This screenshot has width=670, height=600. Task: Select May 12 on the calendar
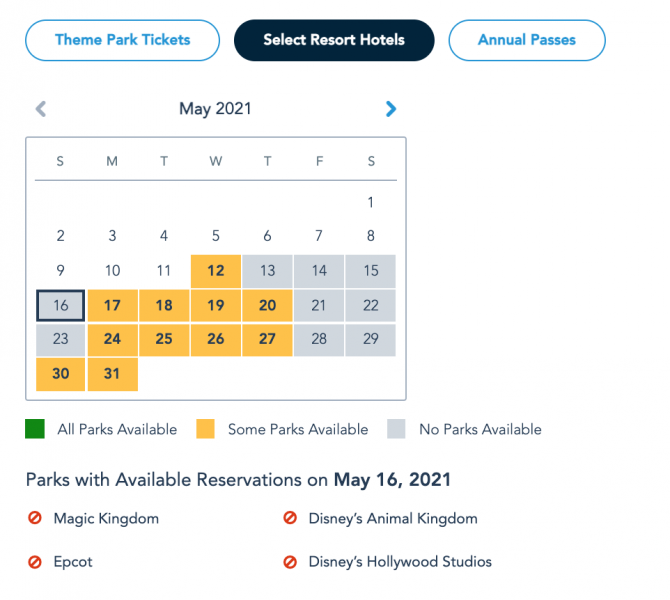(x=215, y=271)
